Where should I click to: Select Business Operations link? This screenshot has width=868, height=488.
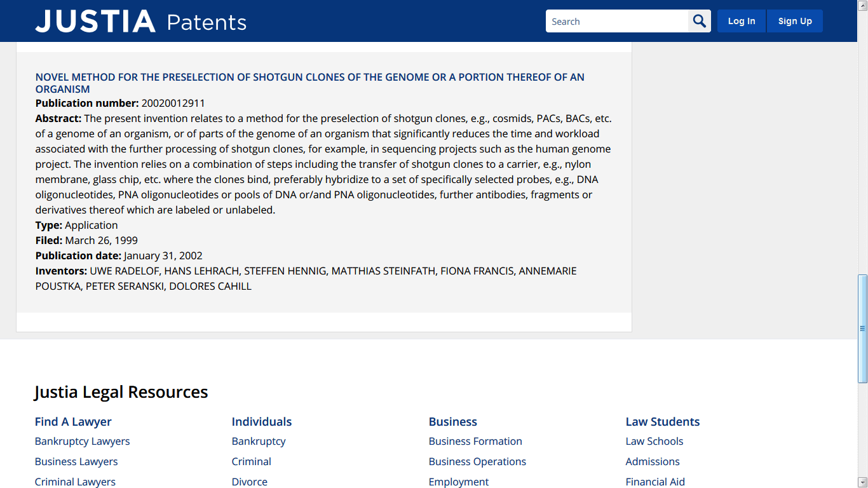pyautogui.click(x=478, y=461)
